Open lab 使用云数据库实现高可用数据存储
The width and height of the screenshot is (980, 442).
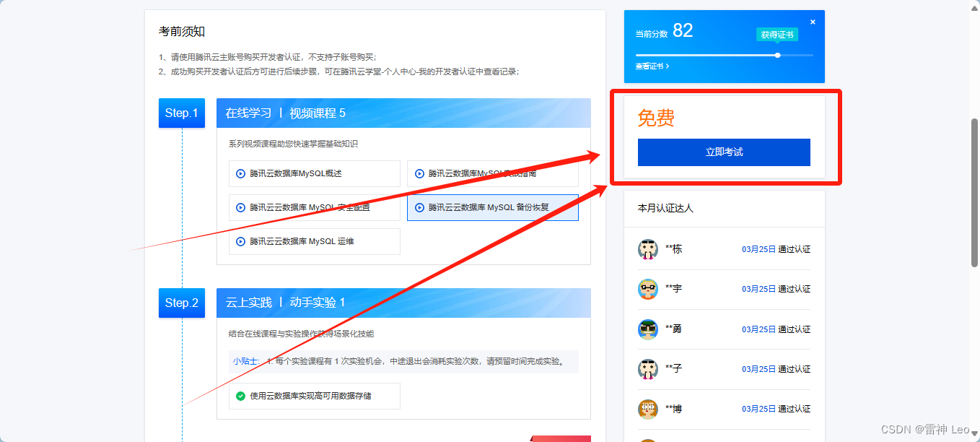pyautogui.click(x=315, y=396)
